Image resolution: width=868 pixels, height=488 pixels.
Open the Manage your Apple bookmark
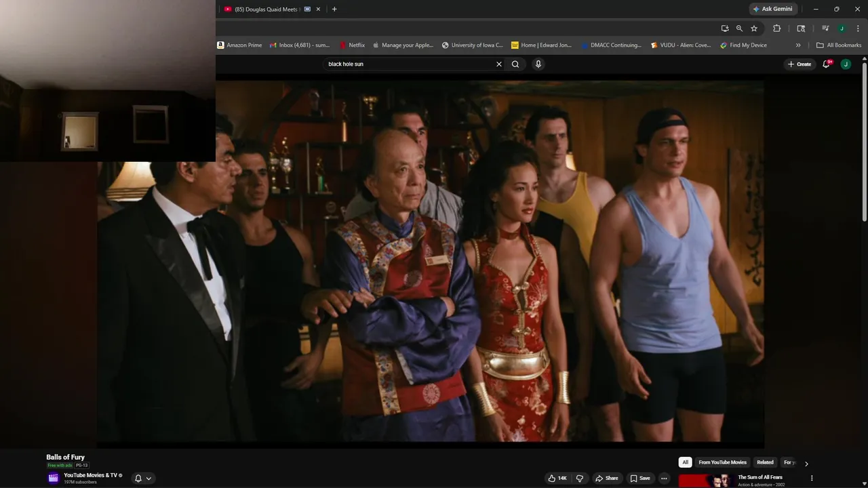click(403, 45)
